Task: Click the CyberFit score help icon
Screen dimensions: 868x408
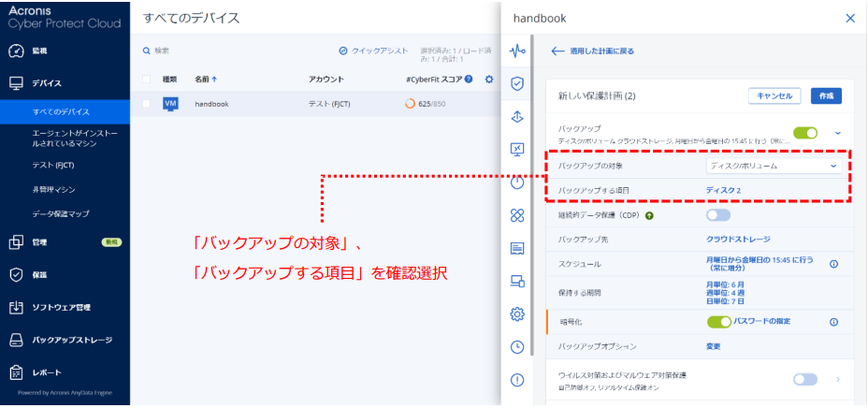Action: [x=469, y=80]
